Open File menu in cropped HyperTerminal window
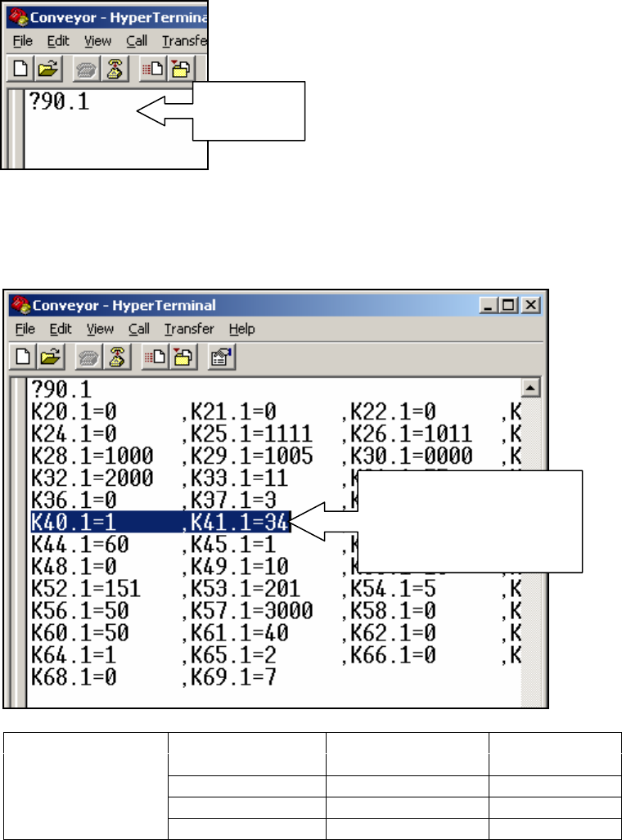The image size is (622, 840). [x=23, y=41]
